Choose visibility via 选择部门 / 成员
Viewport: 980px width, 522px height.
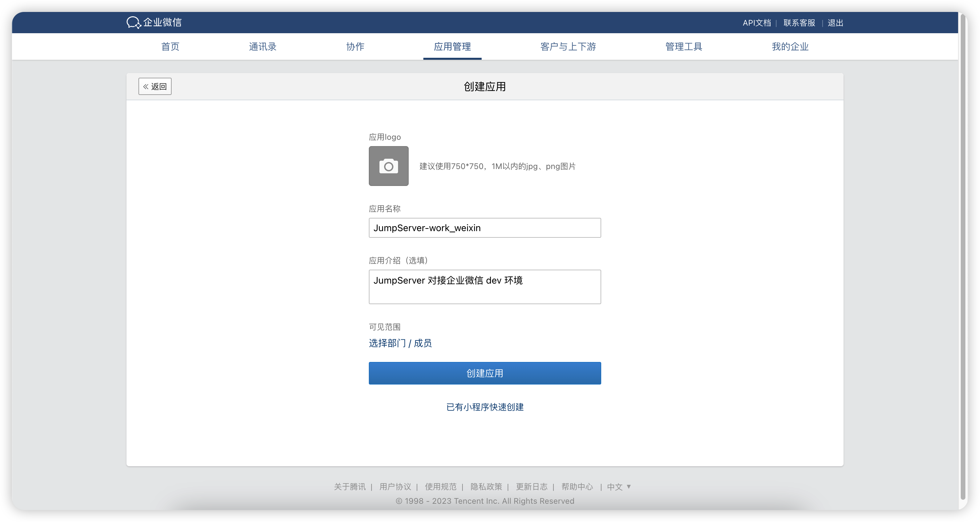coord(400,343)
